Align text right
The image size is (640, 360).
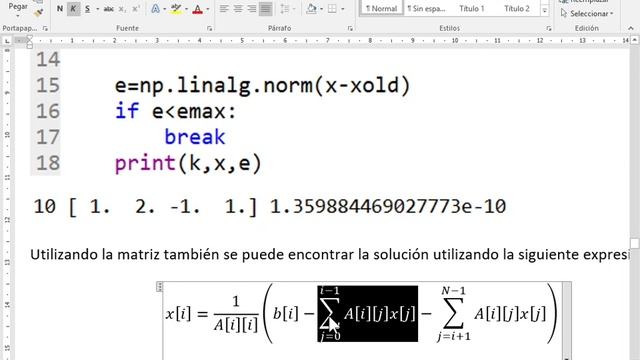[x=252, y=9]
